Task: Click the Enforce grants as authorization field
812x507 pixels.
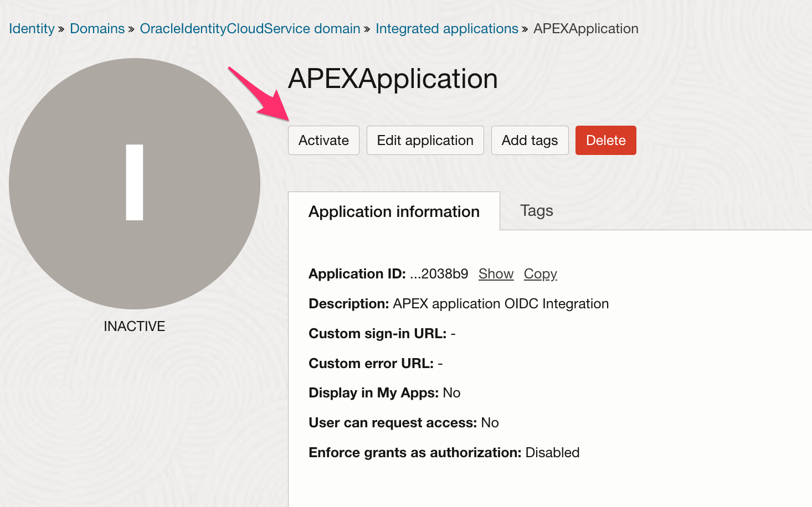Action: pyautogui.click(x=444, y=453)
